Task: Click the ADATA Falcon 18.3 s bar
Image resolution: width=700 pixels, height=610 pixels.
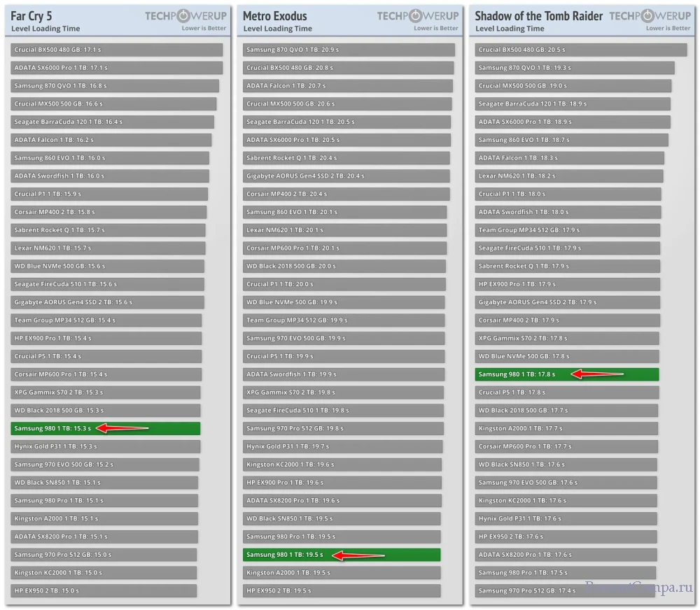Action: click(x=570, y=158)
